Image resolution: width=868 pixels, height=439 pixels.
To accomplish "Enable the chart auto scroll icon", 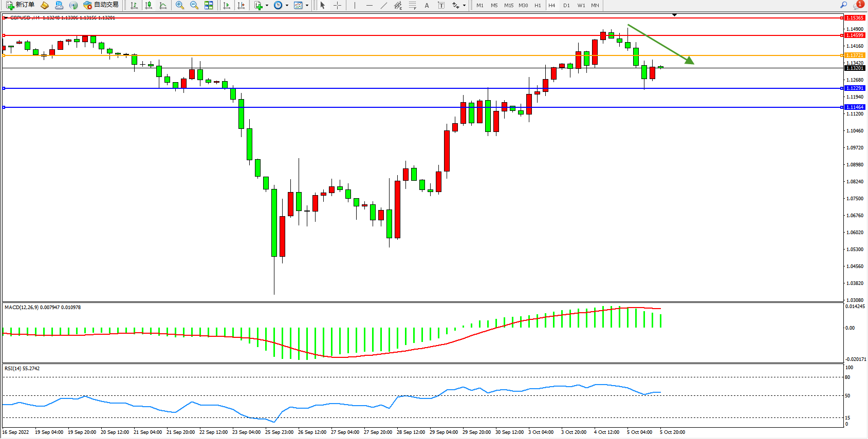I will [227, 5].
